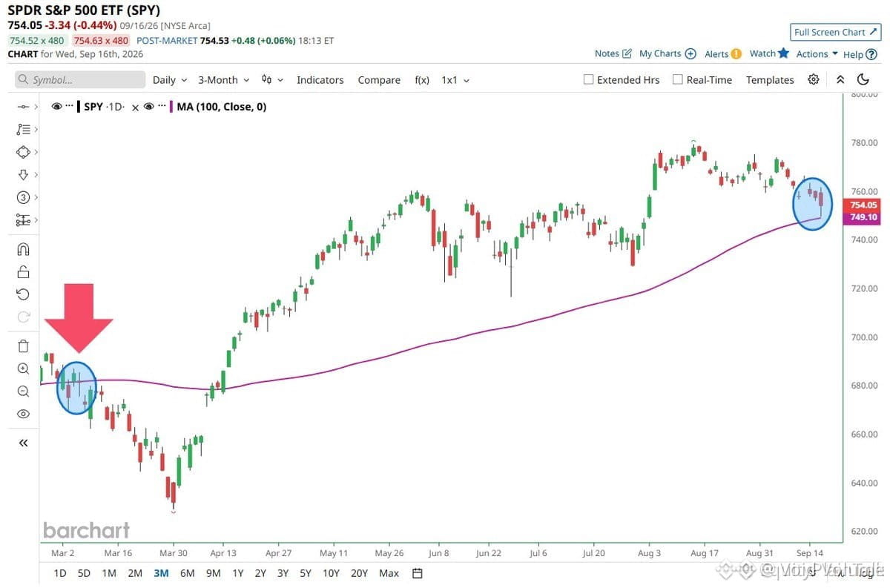Select the magnet snap tool in sidebar

pos(23,248)
